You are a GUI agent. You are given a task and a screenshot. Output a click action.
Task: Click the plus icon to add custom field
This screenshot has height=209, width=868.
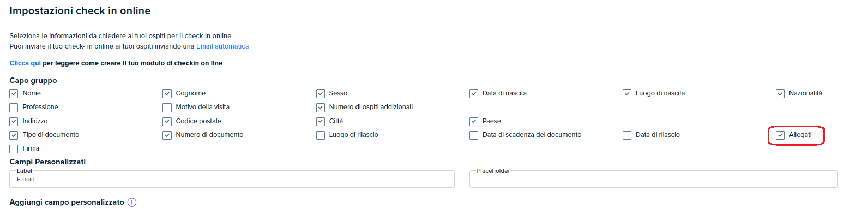[x=132, y=202]
